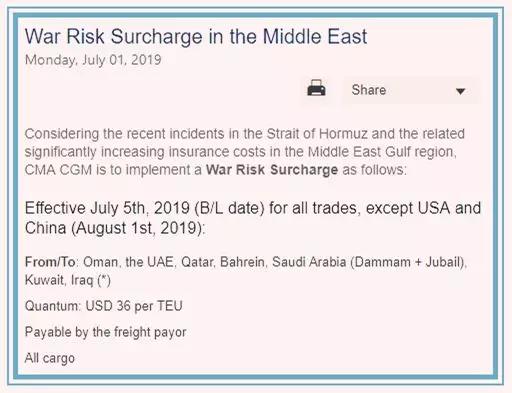Click Saudi Arabia (Dammam + Jubail) text

(369, 262)
